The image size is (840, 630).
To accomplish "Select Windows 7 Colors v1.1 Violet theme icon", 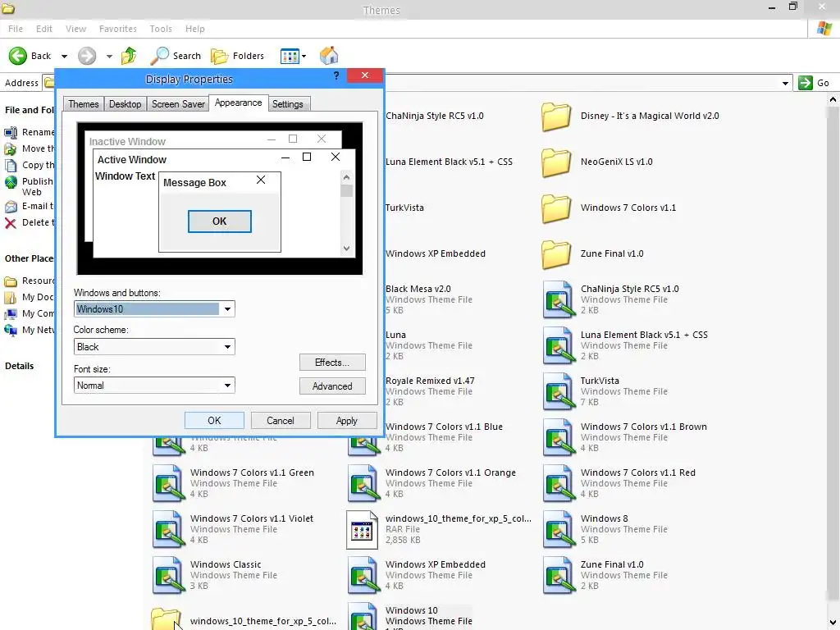I will [x=168, y=531].
